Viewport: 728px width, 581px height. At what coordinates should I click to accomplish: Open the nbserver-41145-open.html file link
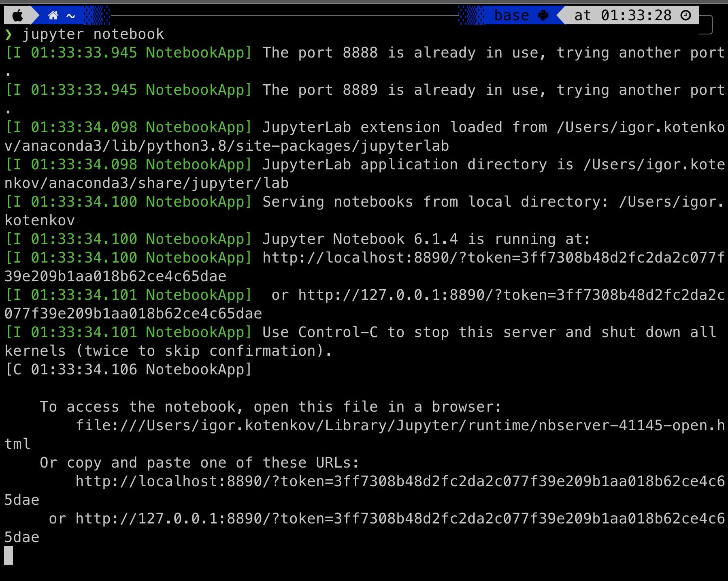tap(400, 425)
